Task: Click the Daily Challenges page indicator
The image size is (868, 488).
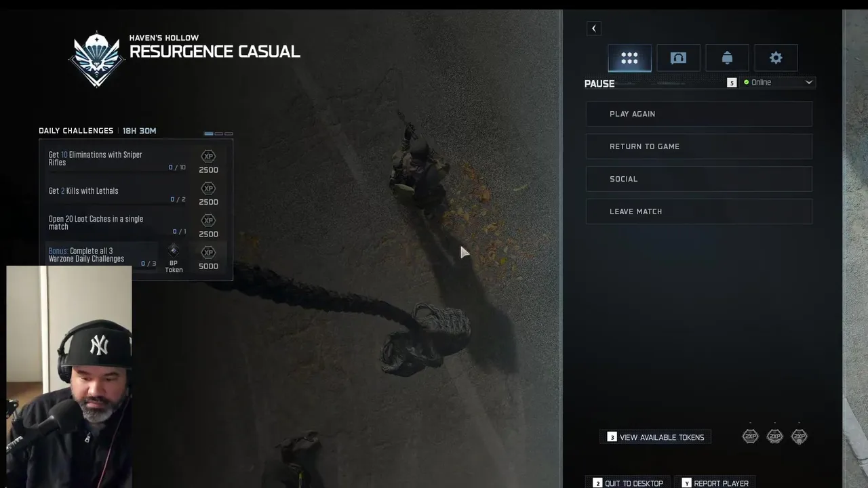Action: [x=218, y=134]
